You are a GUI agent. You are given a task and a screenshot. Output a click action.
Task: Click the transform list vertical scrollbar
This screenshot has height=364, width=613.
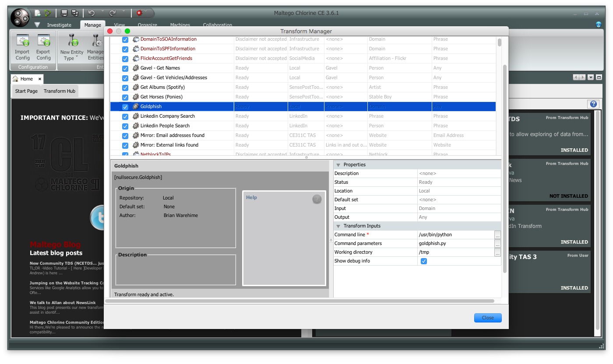[500, 42]
